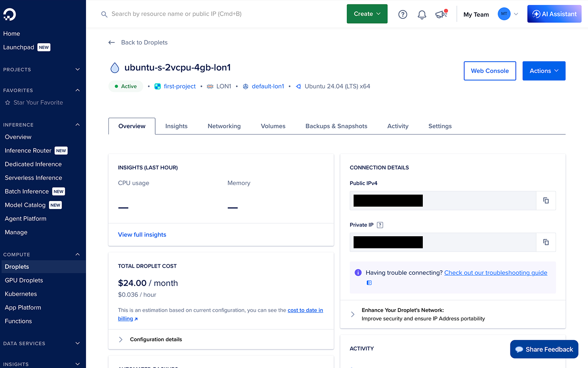Screen dimensions: 588x368
Task: Open the Activity tab
Action: click(398, 126)
